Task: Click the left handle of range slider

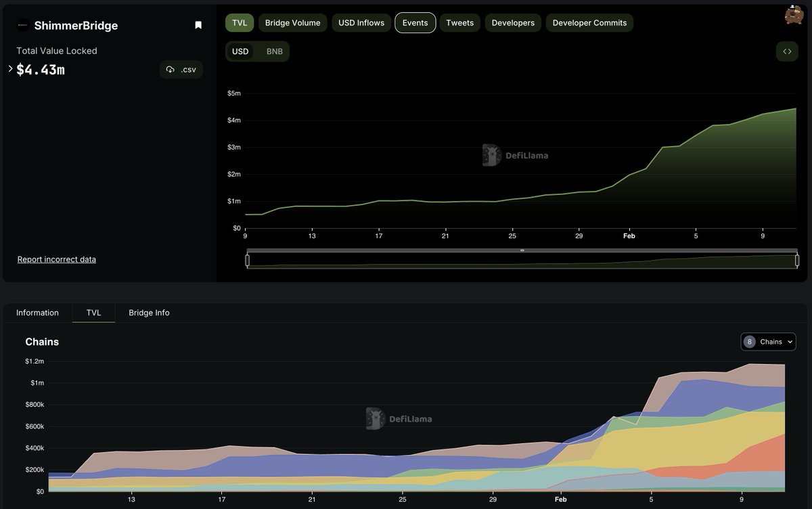Action: (x=248, y=260)
